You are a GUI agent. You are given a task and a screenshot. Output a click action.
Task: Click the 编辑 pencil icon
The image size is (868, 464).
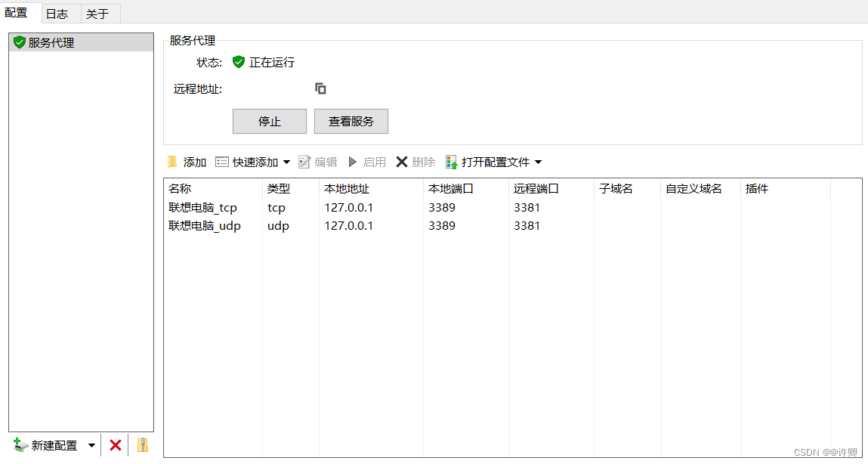pyautogui.click(x=305, y=161)
